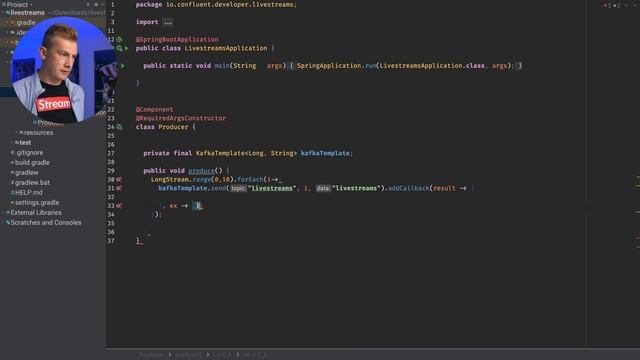640x360 pixels.
Task: Click the HELP.md file icon
Action: click(x=13, y=193)
